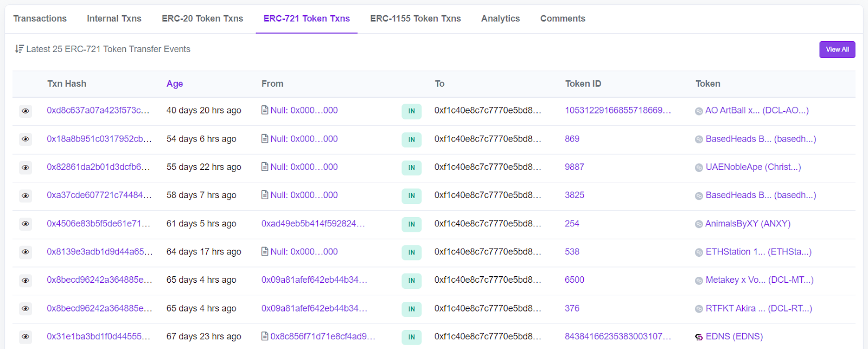Click IN badge on token ID 6500 row
The image size is (868, 349).
click(x=412, y=281)
